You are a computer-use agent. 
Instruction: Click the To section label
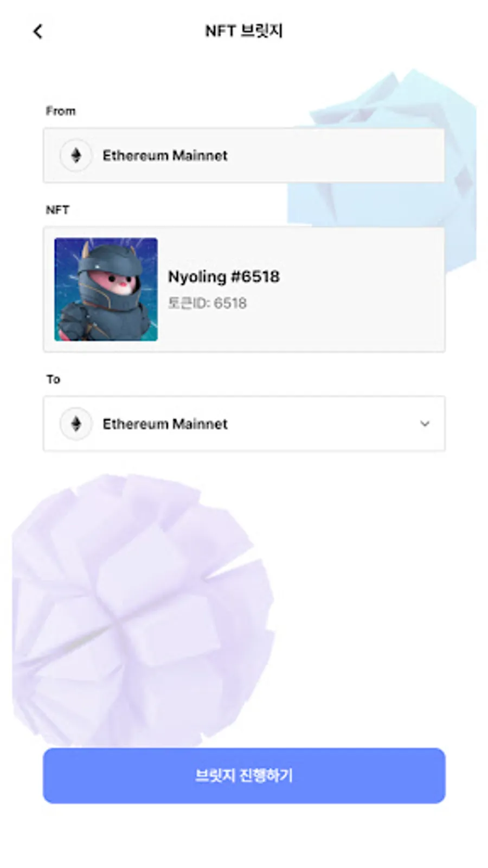point(53,379)
